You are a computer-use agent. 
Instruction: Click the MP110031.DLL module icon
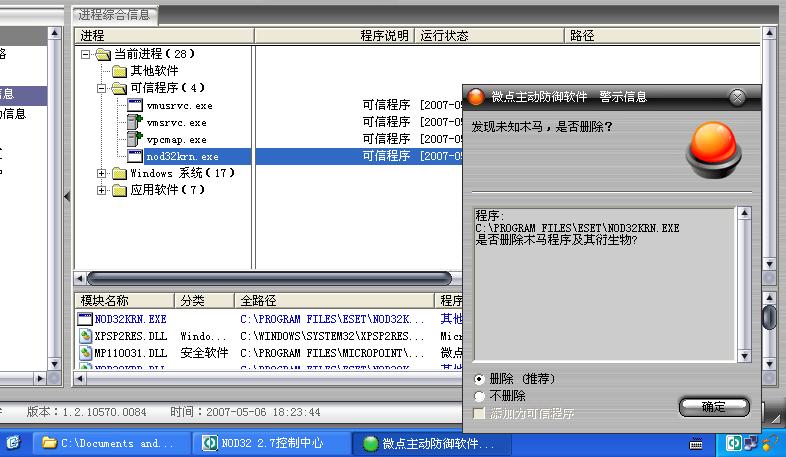coord(85,353)
